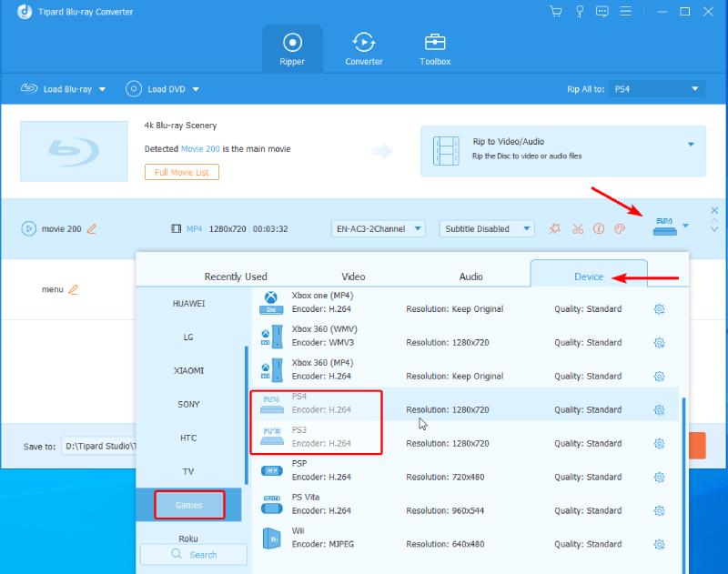728x574 pixels.
Task: Click the device Search field
Action: (x=194, y=555)
